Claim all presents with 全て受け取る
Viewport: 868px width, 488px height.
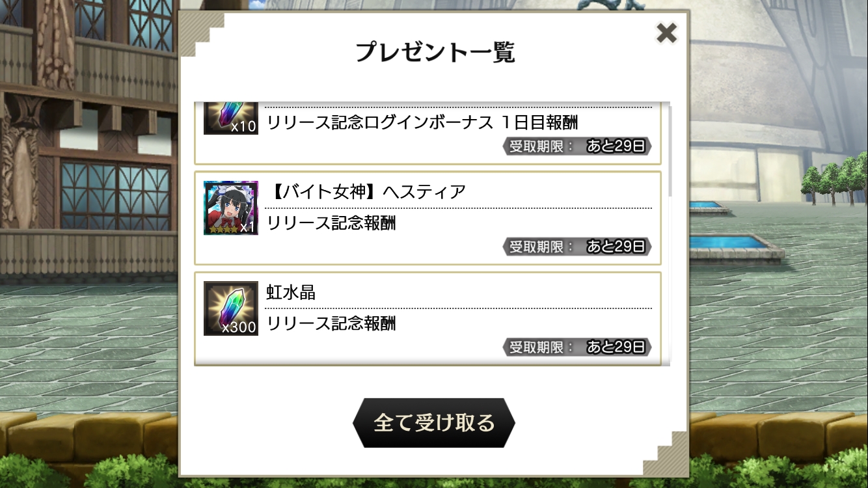(433, 423)
